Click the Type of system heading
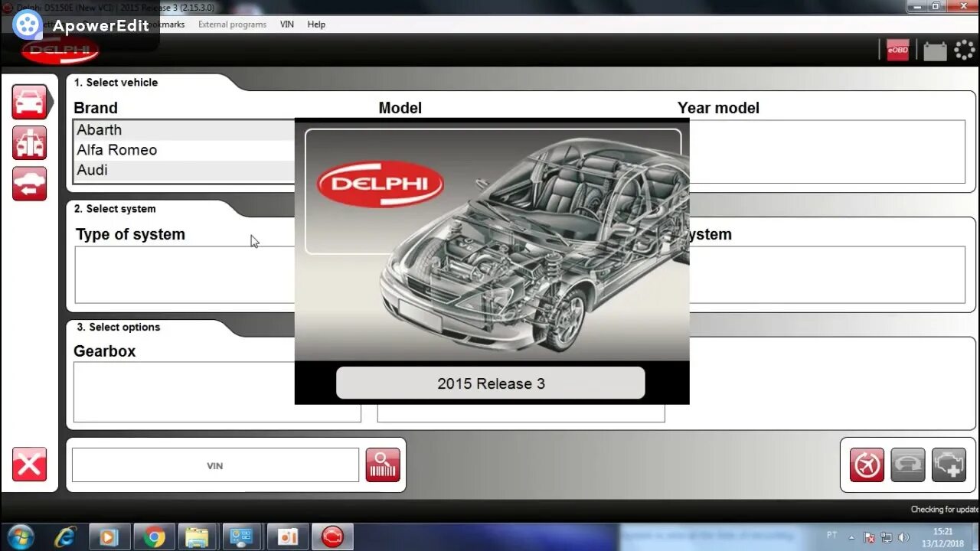Viewport: 980px width, 551px height. (x=130, y=234)
